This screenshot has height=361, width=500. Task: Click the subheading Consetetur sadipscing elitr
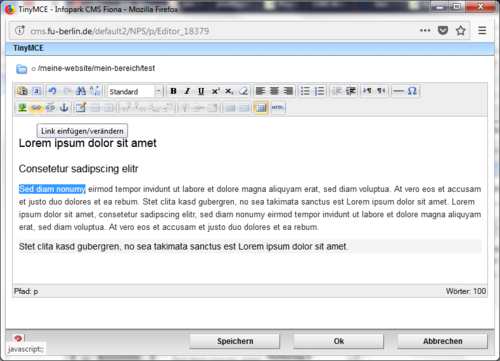78,169
